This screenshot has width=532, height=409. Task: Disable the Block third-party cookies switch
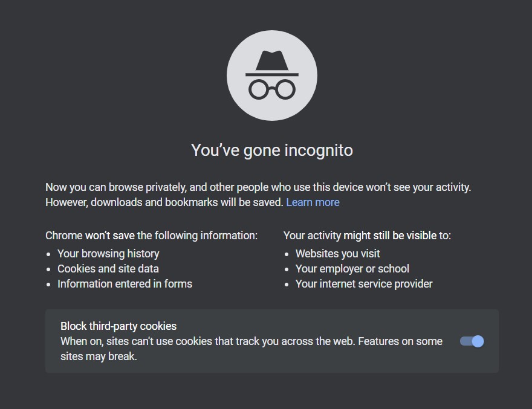(x=472, y=341)
